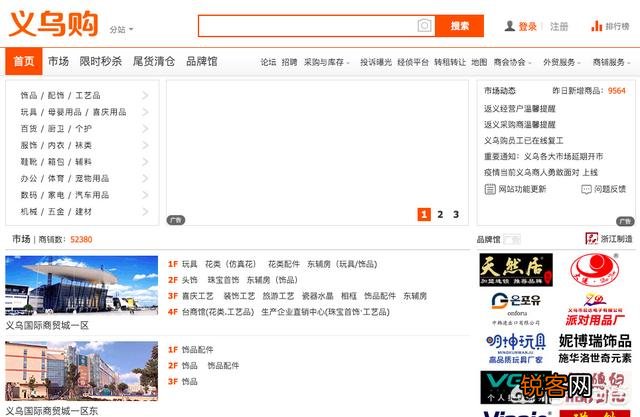The height and width of the screenshot is (417, 640).
Task: Click the 登录 link
Action: click(527, 27)
